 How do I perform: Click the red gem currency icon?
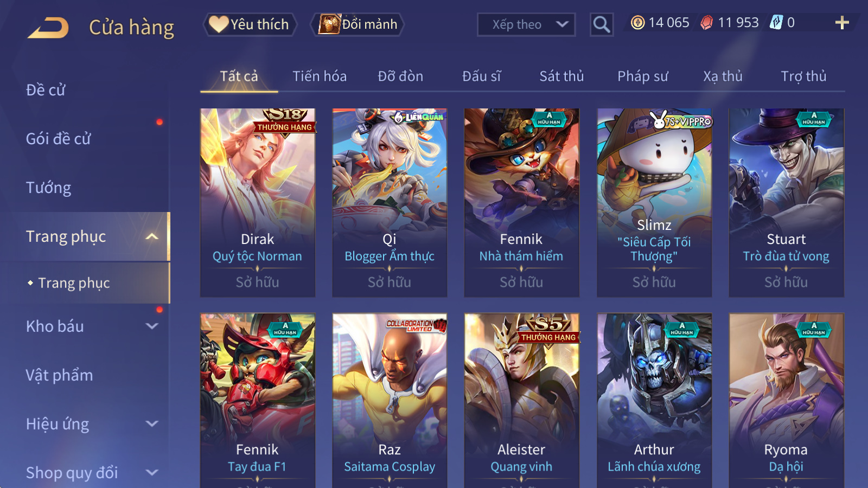[706, 23]
